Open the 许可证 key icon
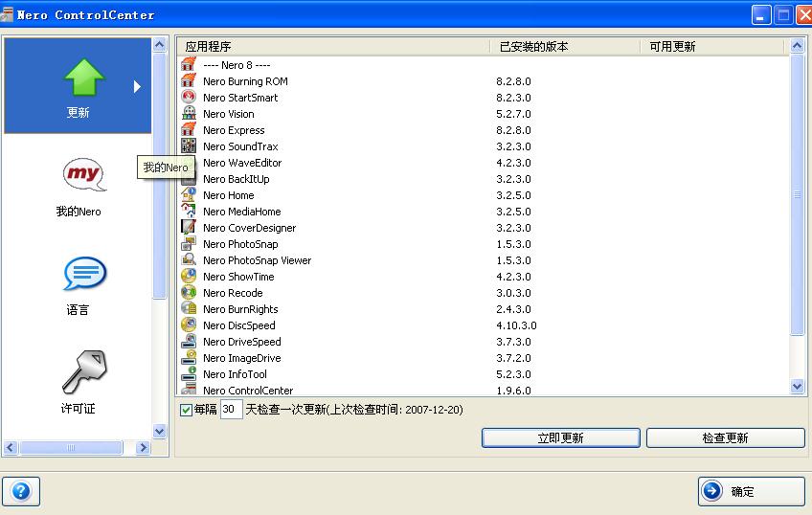The image size is (812, 515). tap(84, 372)
